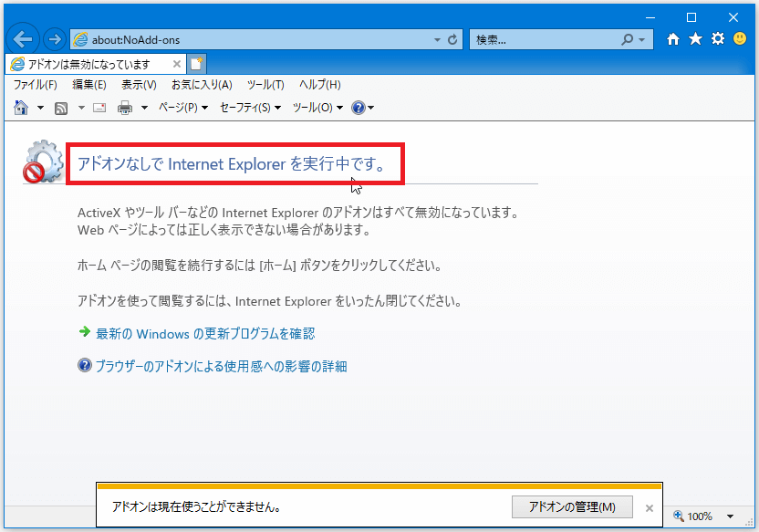Click the アドオンの管理(M) button
Screen dimensions: 759x532
coord(572,506)
